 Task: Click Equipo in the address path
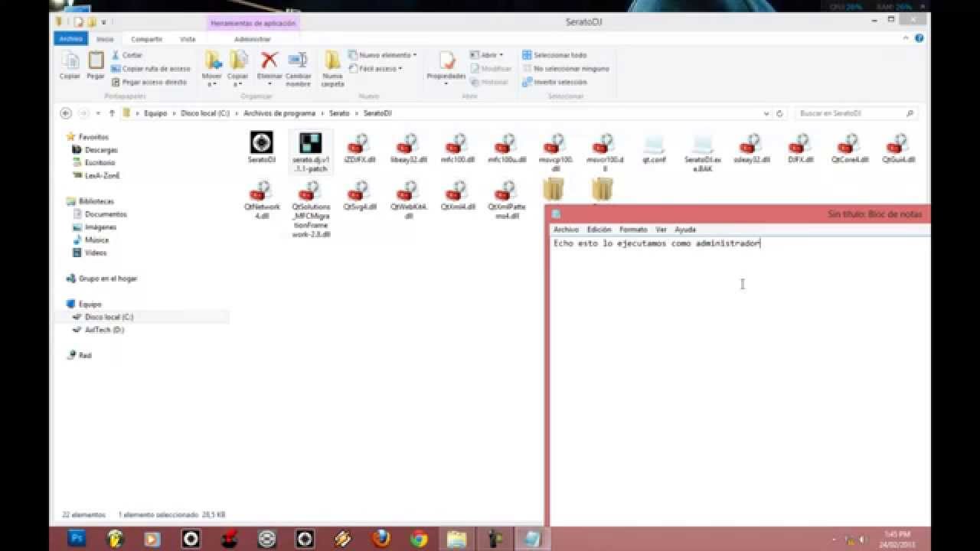(x=155, y=113)
